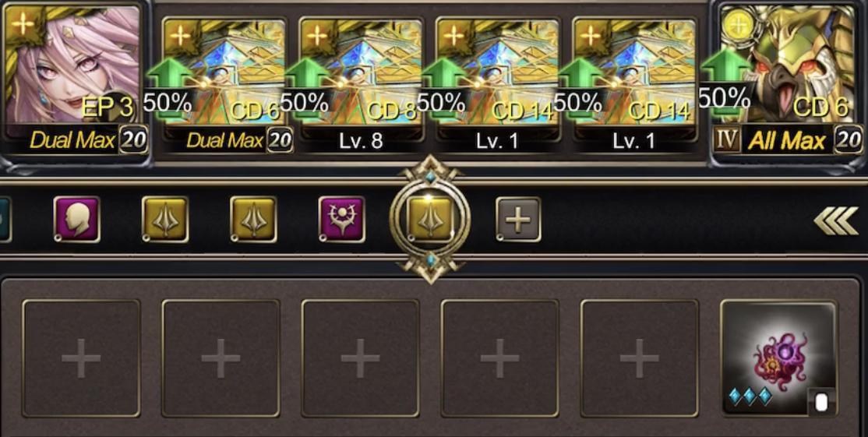Click the IV refinement badge beside All Max

click(725, 140)
